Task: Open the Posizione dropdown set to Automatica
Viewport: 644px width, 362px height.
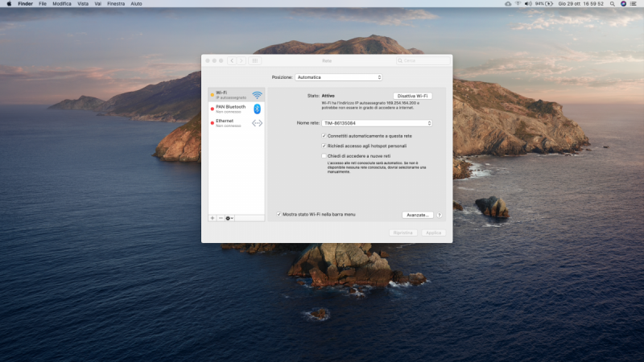Action: (x=338, y=77)
